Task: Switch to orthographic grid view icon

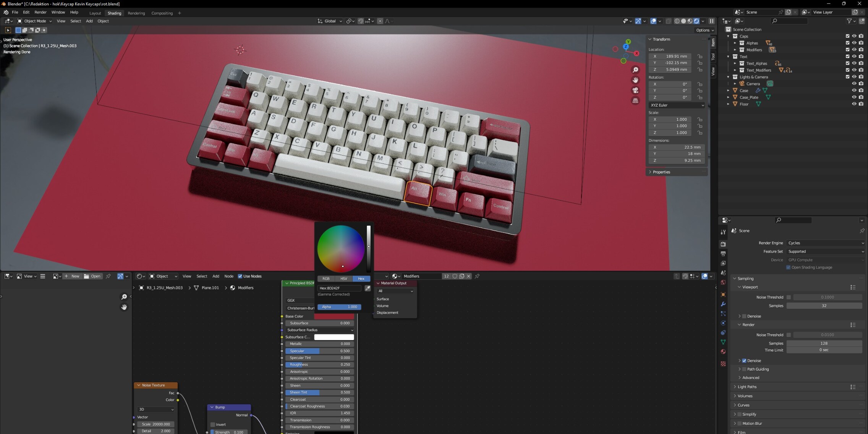Action: [635, 101]
